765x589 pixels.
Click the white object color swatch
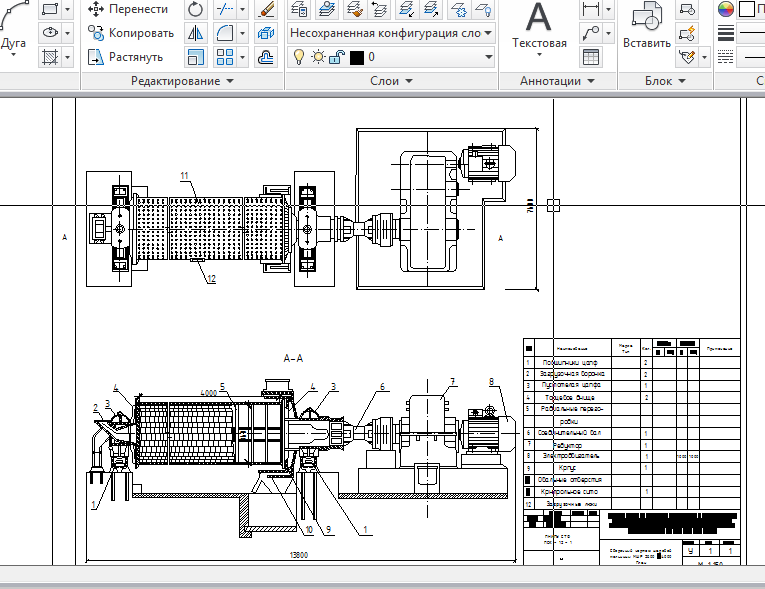(x=746, y=9)
